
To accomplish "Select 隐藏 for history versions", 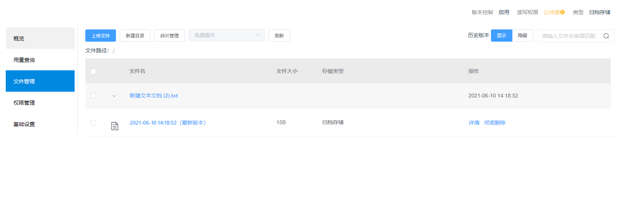I will click(x=523, y=36).
